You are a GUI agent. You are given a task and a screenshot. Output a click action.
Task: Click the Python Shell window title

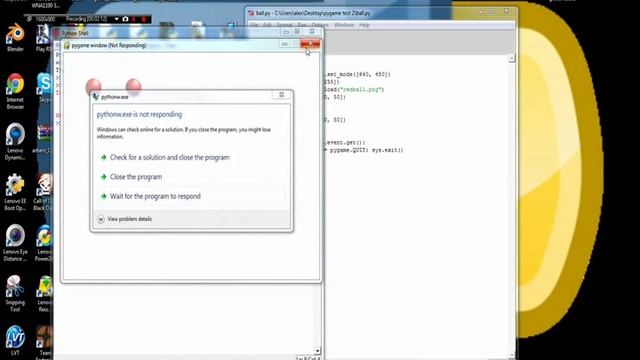click(x=75, y=33)
